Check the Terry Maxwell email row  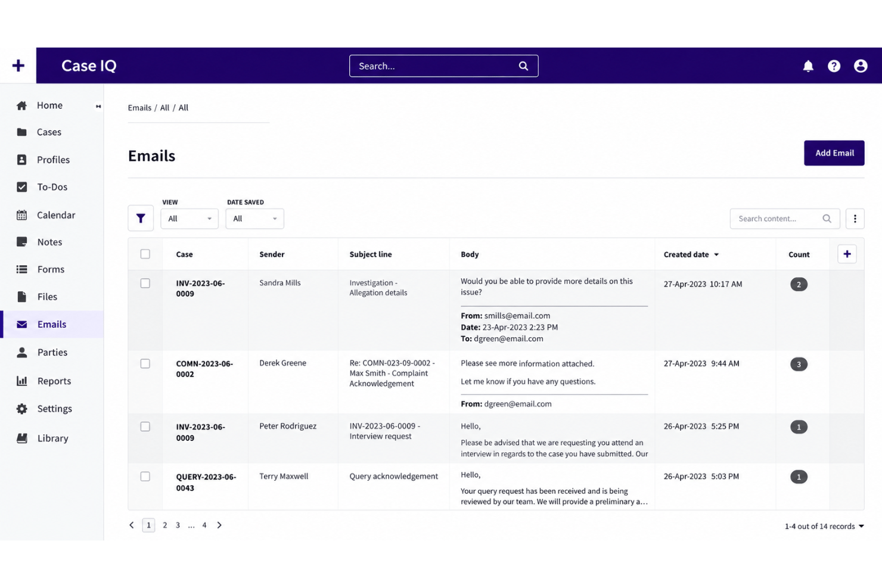pyautogui.click(x=145, y=477)
